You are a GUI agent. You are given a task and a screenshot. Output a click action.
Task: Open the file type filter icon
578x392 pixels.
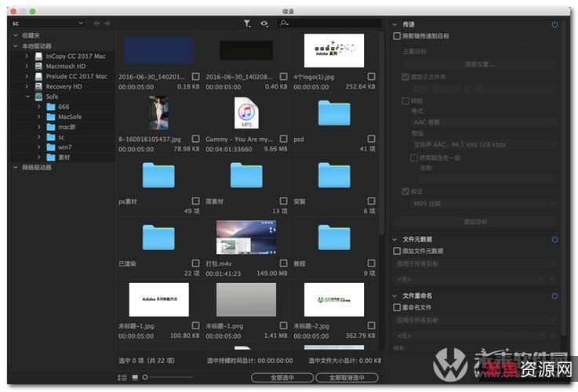(x=247, y=24)
